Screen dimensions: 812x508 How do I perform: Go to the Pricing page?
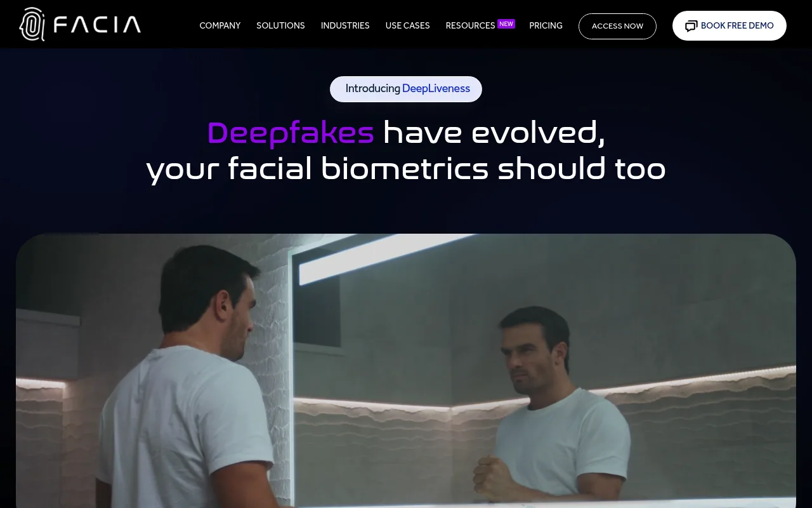(x=546, y=25)
